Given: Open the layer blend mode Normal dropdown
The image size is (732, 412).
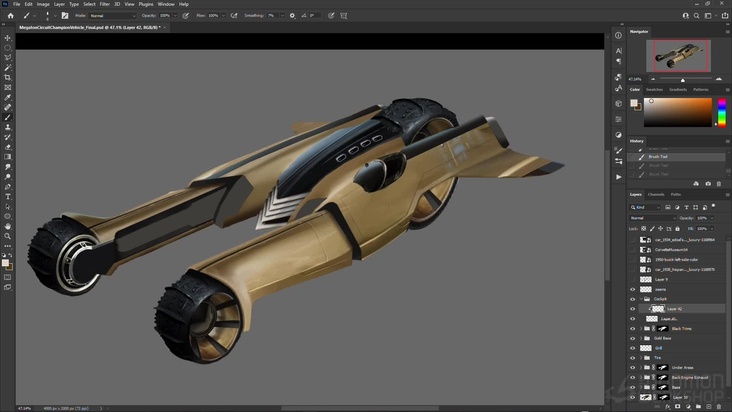Looking at the screenshot, I should (653, 218).
